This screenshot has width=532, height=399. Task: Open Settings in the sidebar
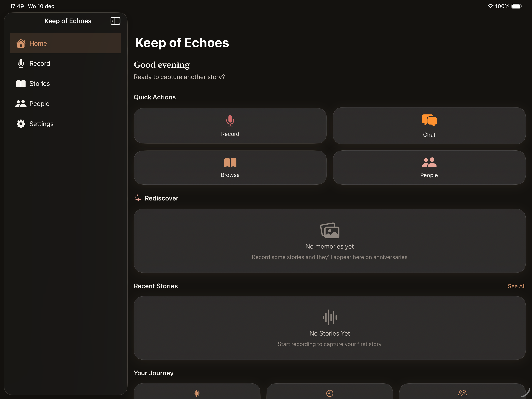[66, 124]
